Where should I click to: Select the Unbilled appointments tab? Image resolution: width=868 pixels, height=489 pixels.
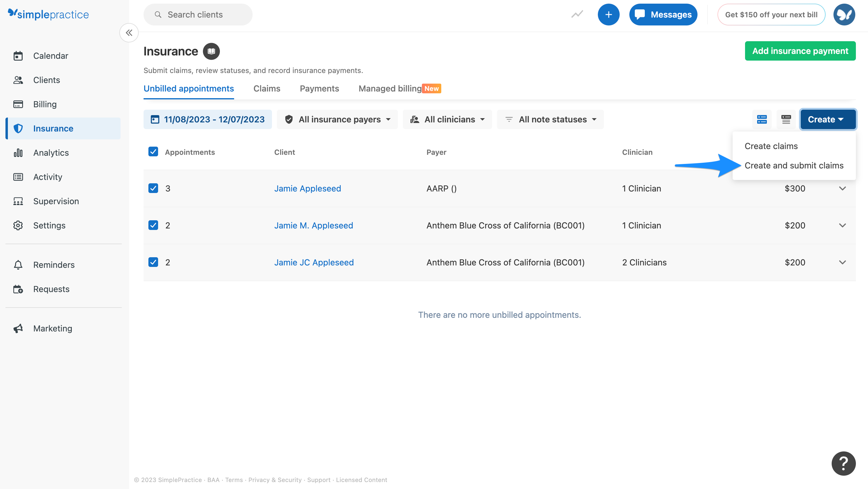(189, 89)
